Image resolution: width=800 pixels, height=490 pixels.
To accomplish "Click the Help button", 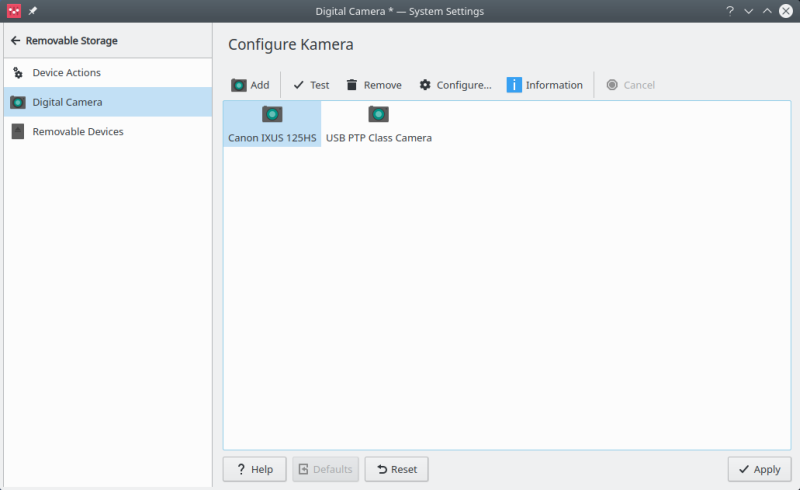I will 255,469.
